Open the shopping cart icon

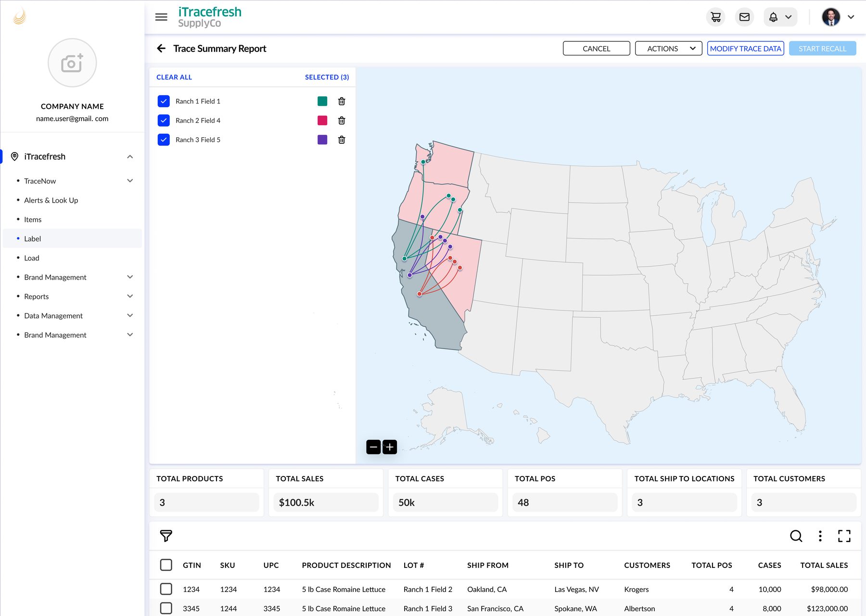pyautogui.click(x=716, y=17)
